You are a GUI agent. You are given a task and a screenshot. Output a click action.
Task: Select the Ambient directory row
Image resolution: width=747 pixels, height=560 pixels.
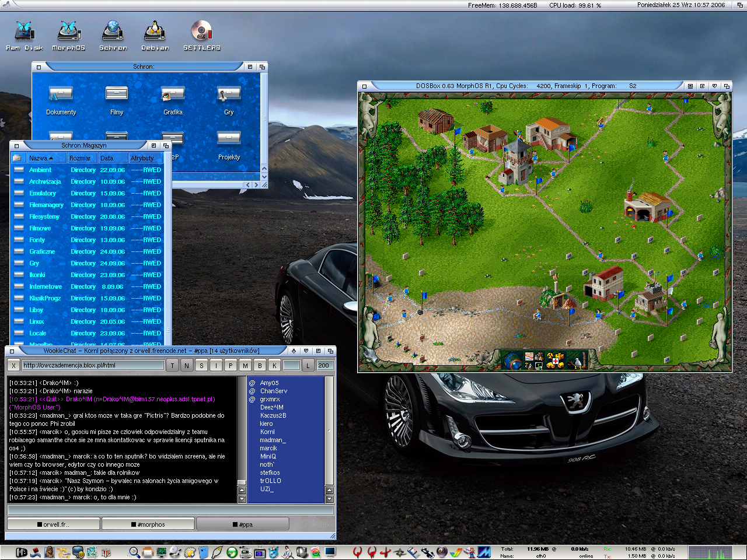pyautogui.click(x=88, y=170)
